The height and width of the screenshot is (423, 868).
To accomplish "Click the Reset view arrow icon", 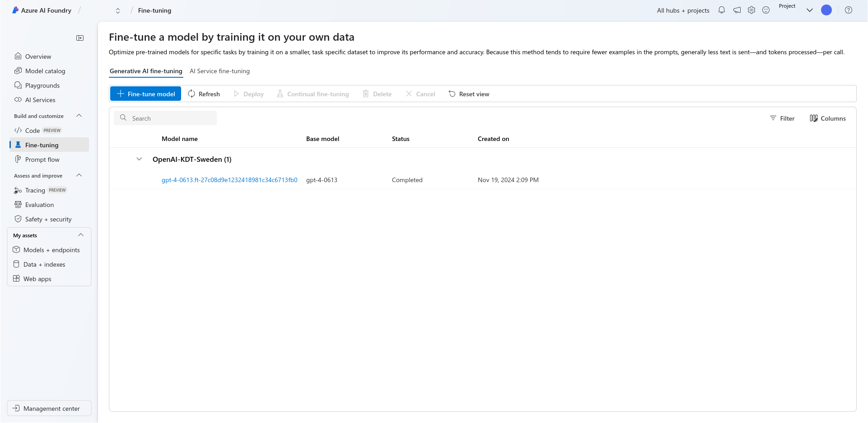I will point(452,94).
